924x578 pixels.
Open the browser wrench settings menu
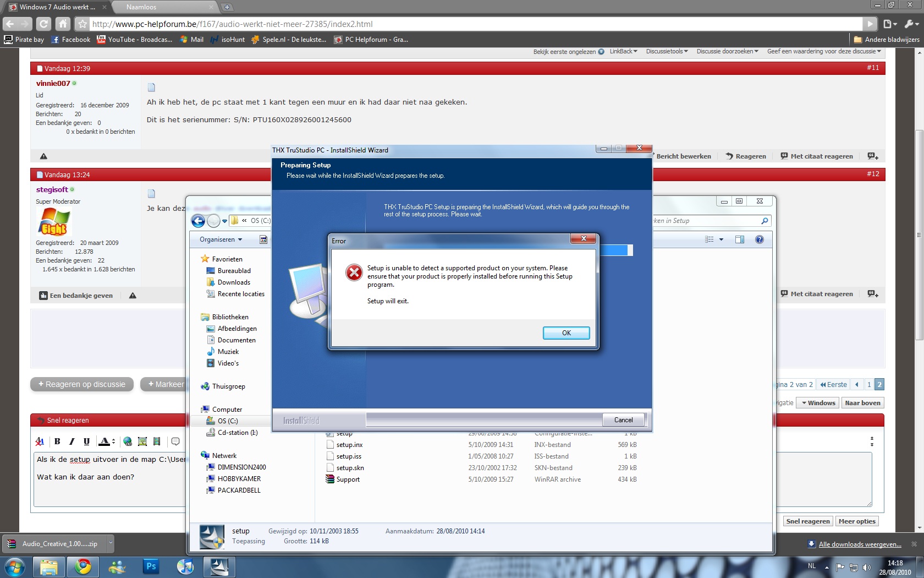[x=911, y=24]
